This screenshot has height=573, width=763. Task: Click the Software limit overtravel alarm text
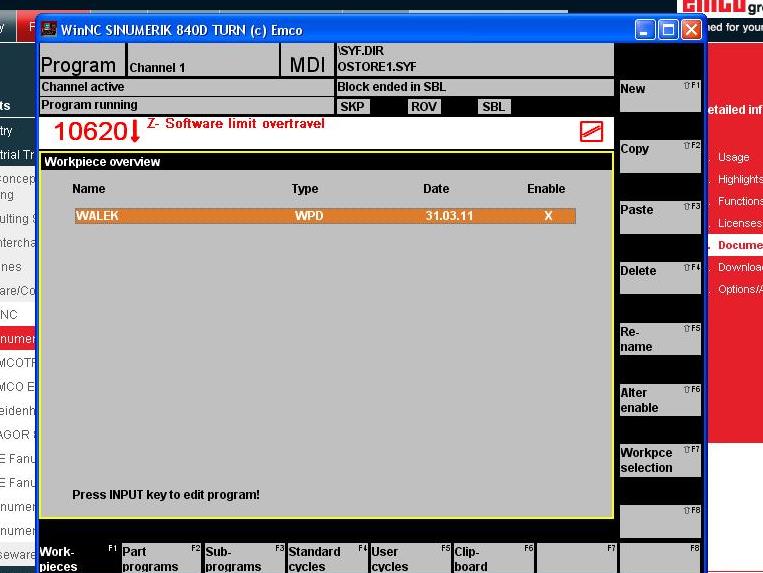click(x=236, y=124)
